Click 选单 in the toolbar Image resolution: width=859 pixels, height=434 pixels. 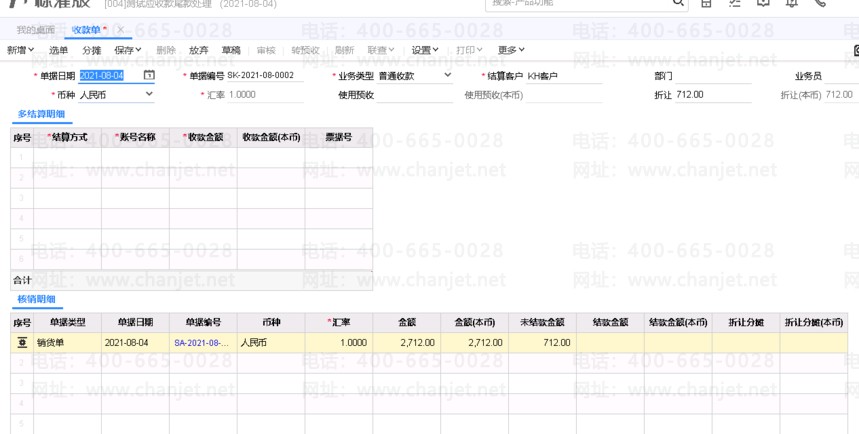(58, 50)
